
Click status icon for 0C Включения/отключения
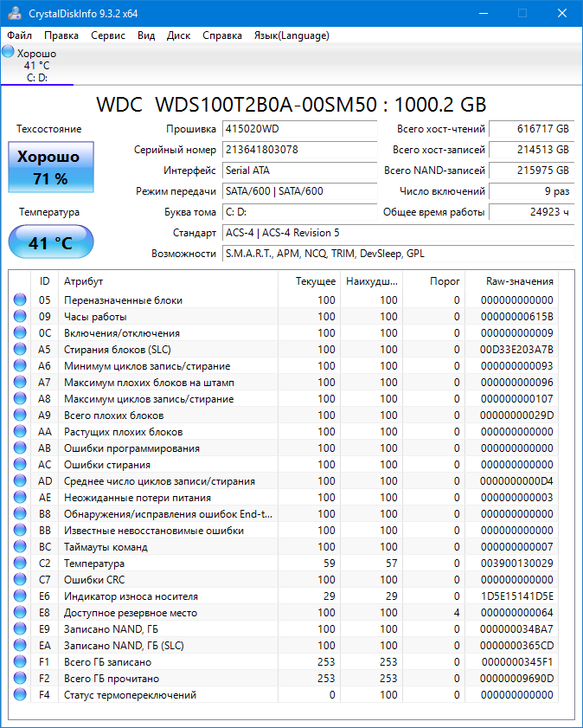20,332
